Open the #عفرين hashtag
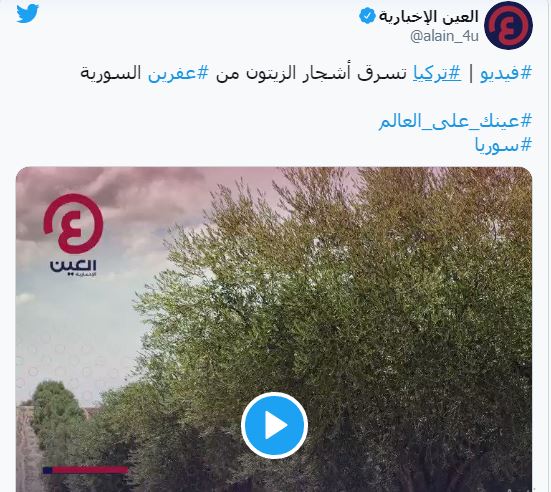This screenshot has width=551, height=492. (178, 73)
